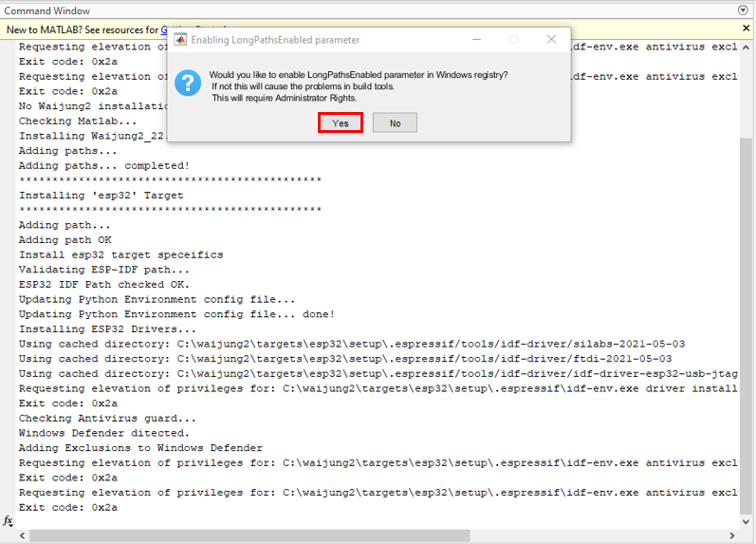Viewport: 756px width, 544px height.
Task: Click the silabs-2021-05-03 cached directory line
Action: (352, 345)
